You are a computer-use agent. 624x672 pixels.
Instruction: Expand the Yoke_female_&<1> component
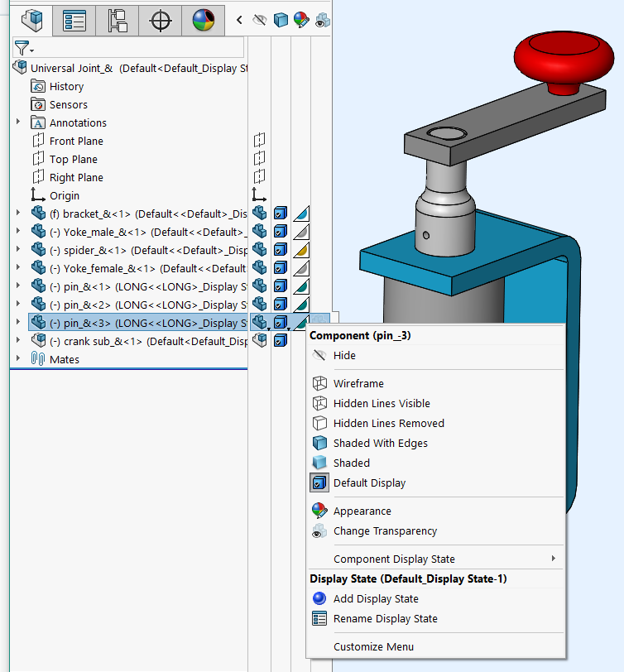pos(18,268)
